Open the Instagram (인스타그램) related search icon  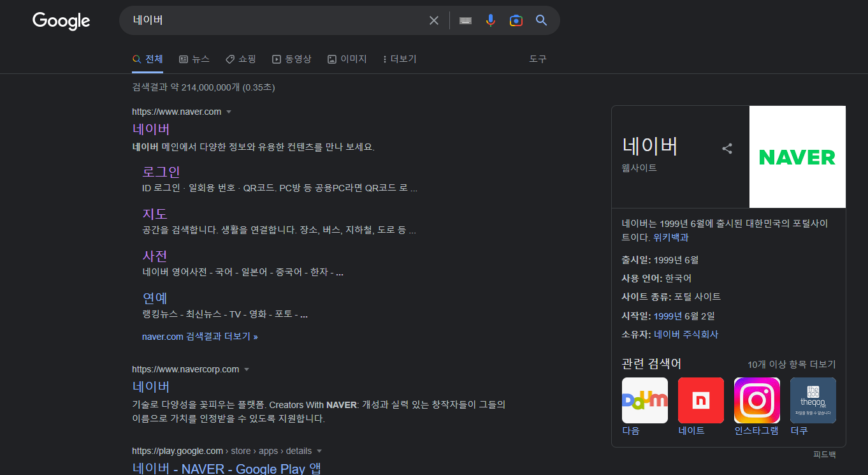[757, 400]
